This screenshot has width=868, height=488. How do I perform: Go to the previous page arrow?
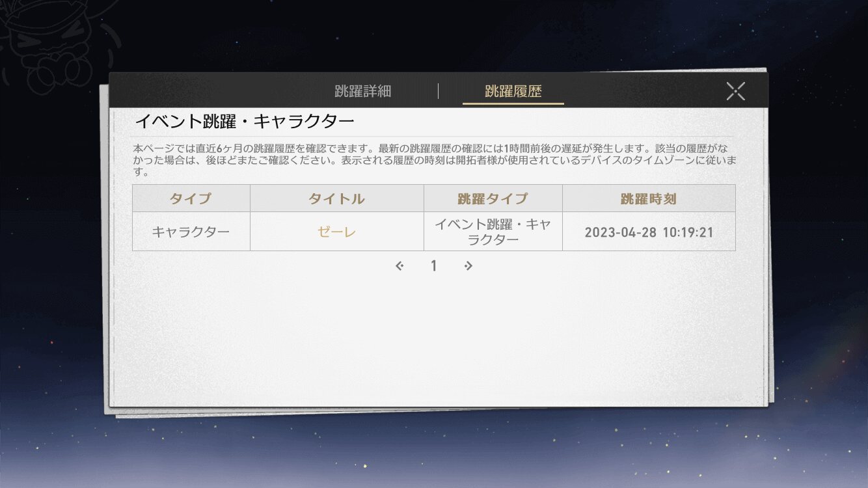coord(400,265)
